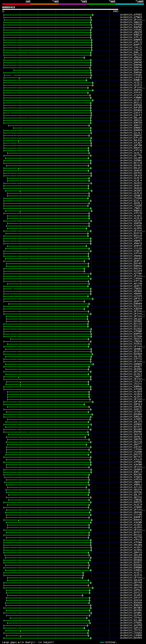The width and height of the screenshot is (146, 644).
Task: Open hit UniRef100_B9RE29
Action: click(131, 35)
